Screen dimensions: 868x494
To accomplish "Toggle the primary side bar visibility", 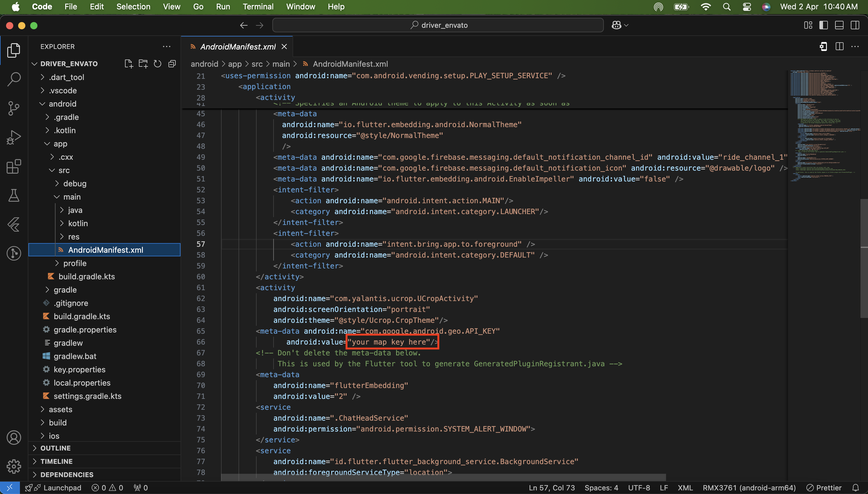I will 823,25.
